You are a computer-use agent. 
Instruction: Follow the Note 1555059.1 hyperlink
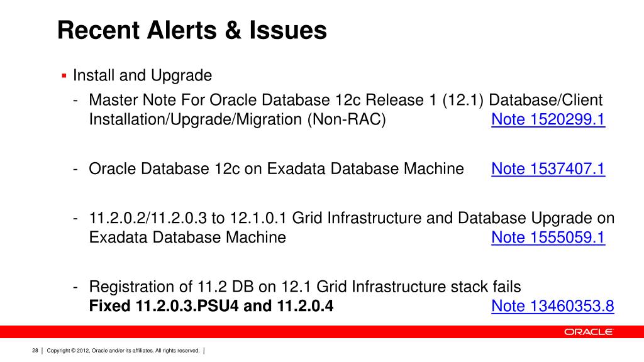coord(548,237)
